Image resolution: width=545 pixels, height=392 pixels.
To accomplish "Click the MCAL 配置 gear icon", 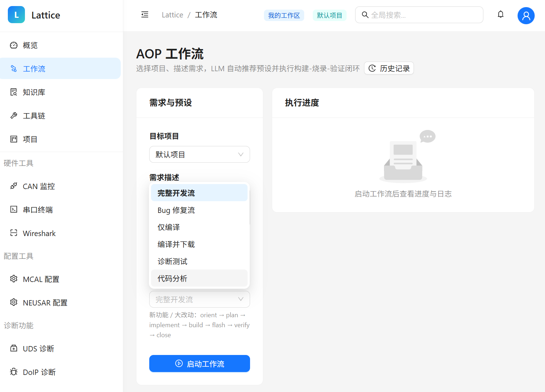I will coord(14,279).
